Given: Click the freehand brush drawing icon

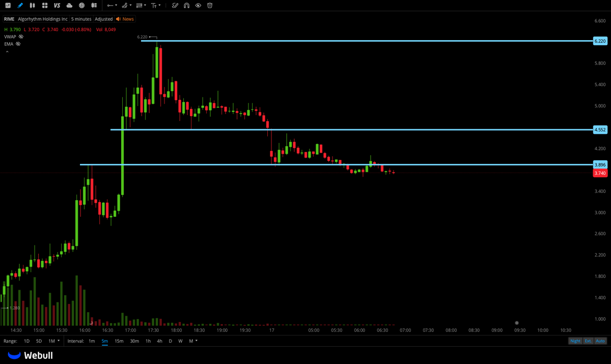Looking at the screenshot, I should click(x=175, y=5).
